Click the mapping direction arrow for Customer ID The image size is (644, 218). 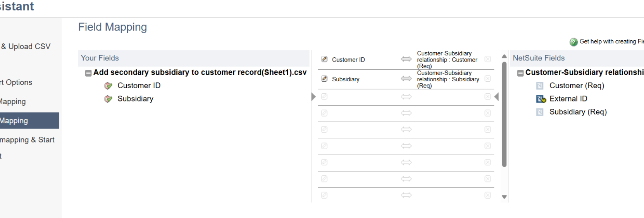[406, 59]
